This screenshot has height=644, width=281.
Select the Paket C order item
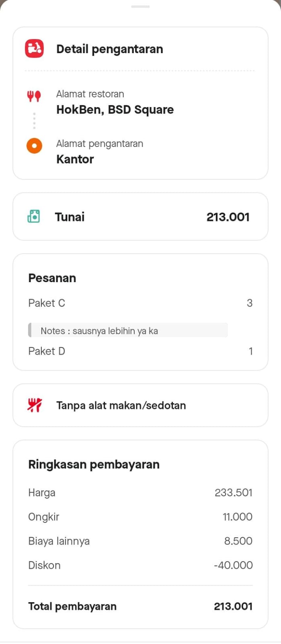(x=47, y=303)
